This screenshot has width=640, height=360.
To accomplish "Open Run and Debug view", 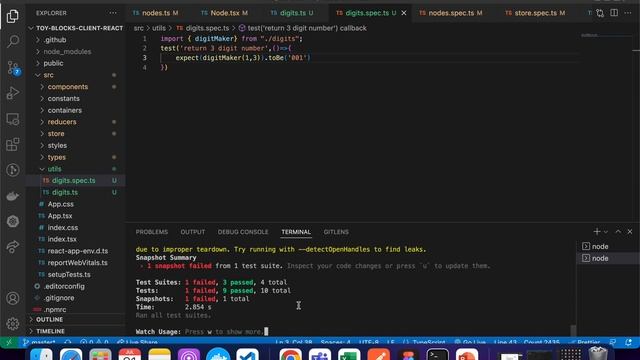I will pos(13,93).
